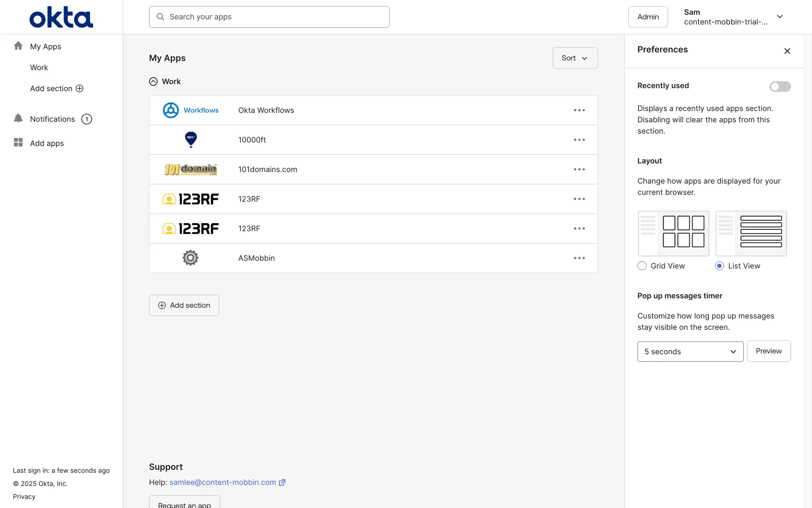The width and height of the screenshot is (812, 508).
Task: Click the Add apps grid icon
Action: coord(18,143)
